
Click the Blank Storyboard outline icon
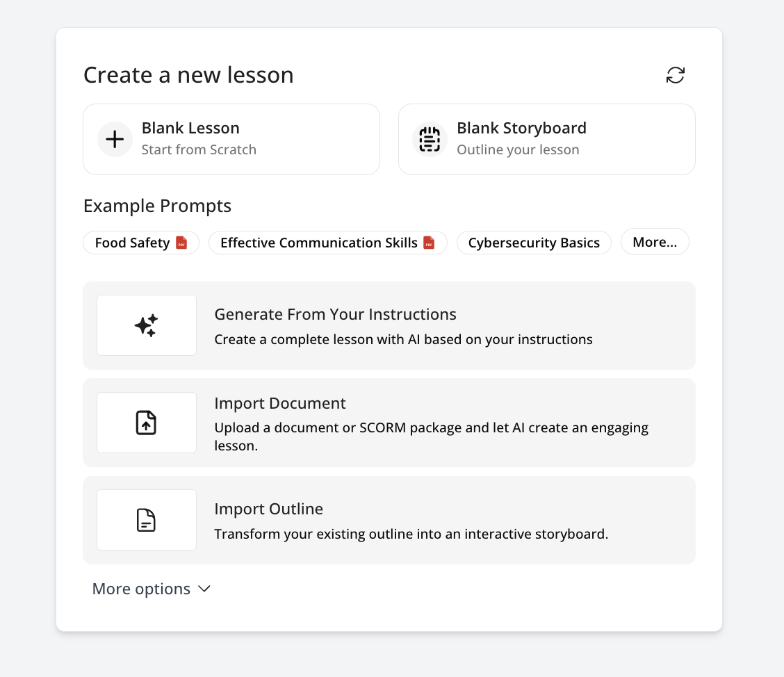(x=430, y=140)
